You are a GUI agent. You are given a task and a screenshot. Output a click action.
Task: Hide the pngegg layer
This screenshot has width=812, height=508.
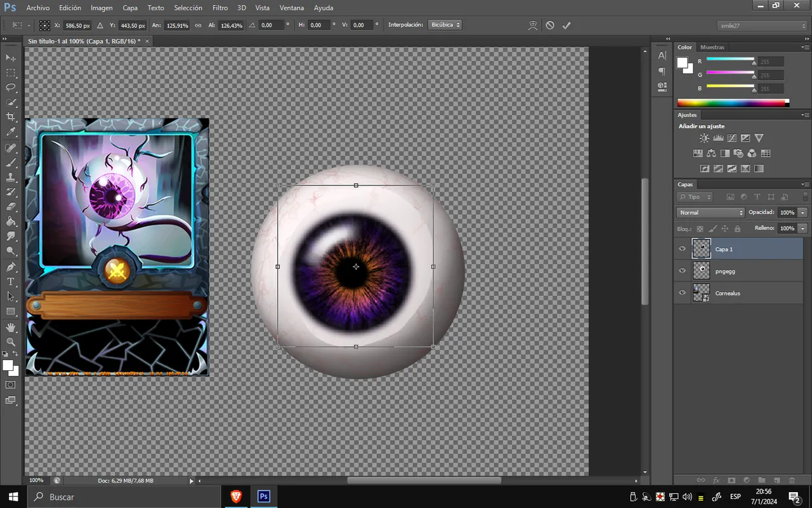[683, 271]
